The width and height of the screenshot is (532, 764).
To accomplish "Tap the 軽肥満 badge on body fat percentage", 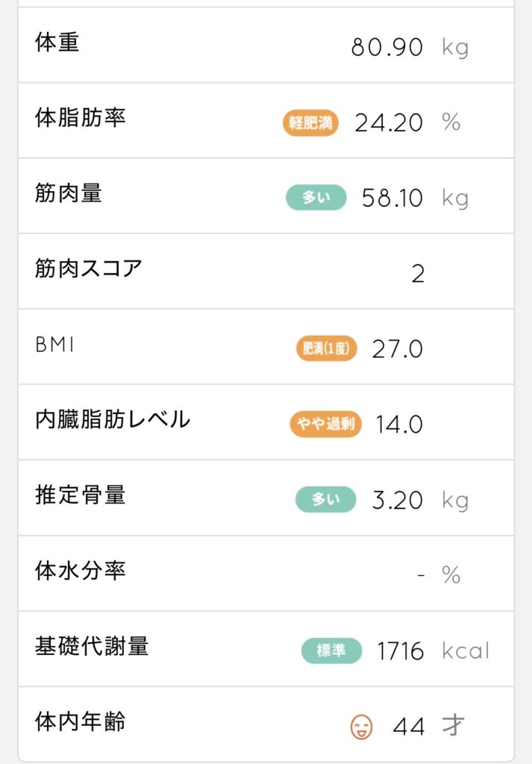I will click(x=310, y=123).
